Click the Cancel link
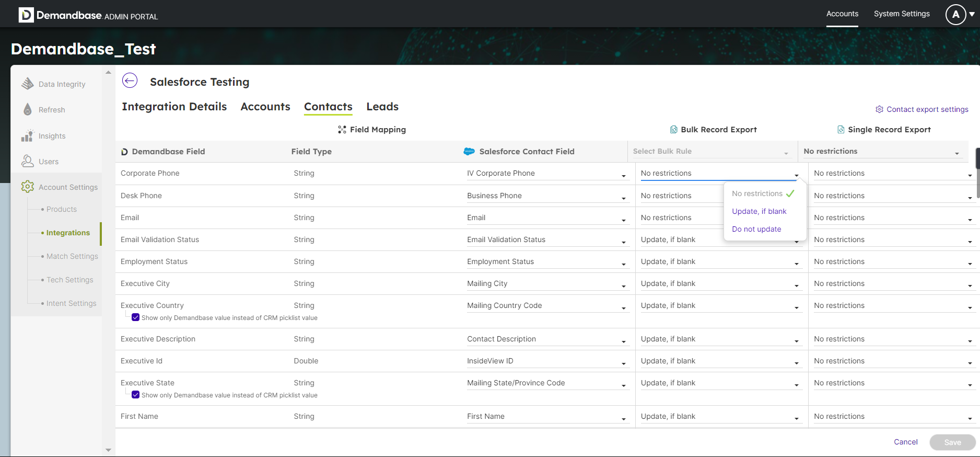 [905, 442]
